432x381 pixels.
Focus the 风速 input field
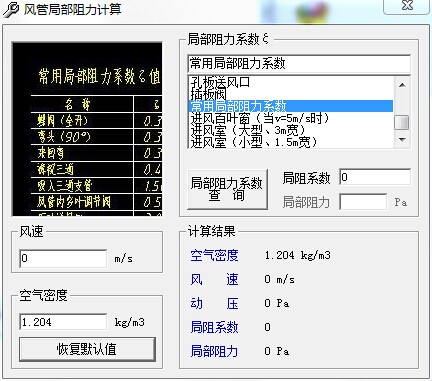pyautogui.click(x=63, y=258)
